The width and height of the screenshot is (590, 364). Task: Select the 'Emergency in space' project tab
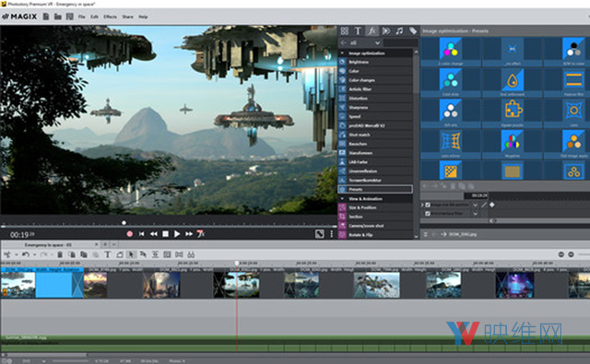coord(48,245)
